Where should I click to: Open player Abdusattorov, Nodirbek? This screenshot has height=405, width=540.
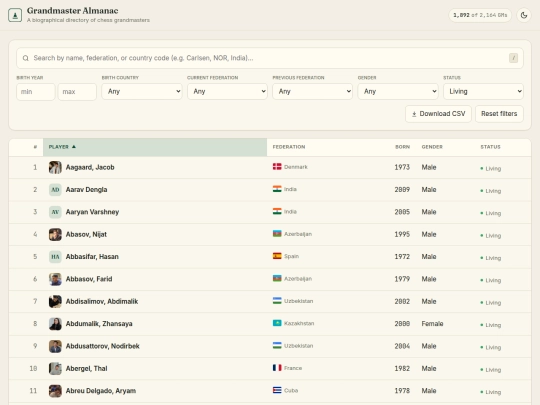point(103,346)
